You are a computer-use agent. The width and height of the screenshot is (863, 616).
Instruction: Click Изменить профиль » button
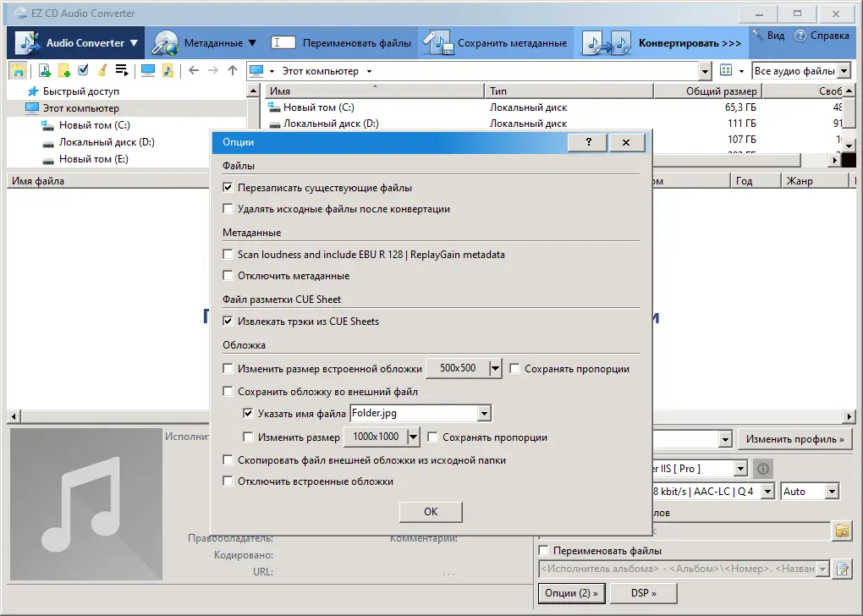[794, 439]
